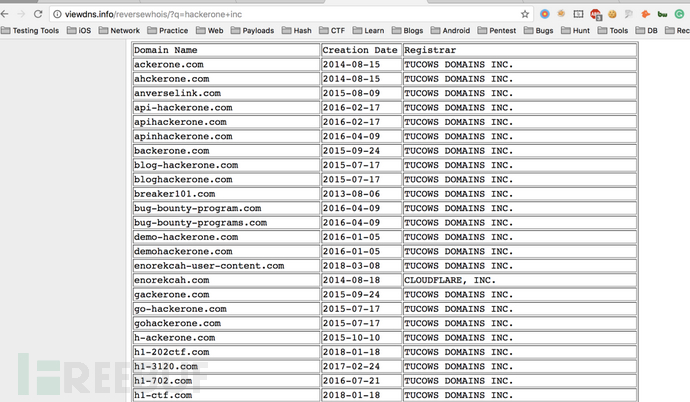Open the Pentest bookmark folder
690x402 pixels.
click(497, 30)
